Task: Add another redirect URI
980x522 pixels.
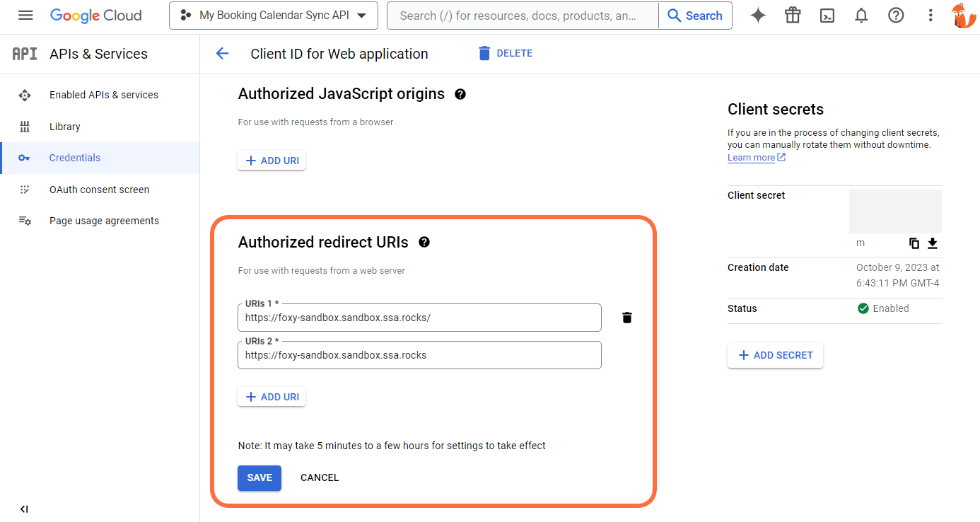Action: (x=272, y=396)
